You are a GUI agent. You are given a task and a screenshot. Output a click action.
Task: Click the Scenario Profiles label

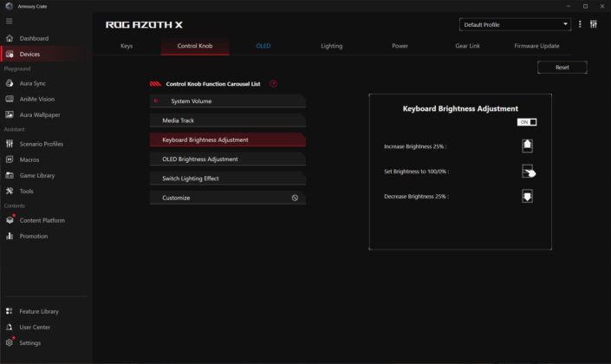tap(42, 144)
